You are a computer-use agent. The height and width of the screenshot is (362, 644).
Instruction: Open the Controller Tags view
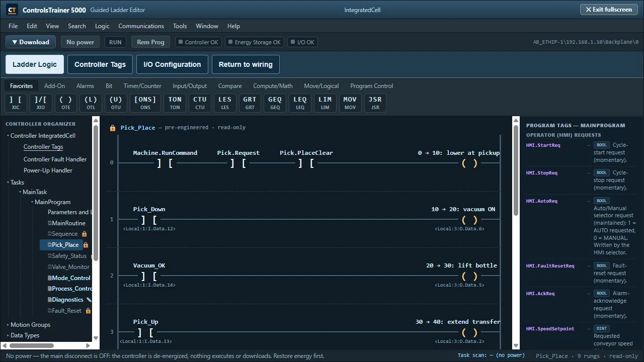click(100, 64)
